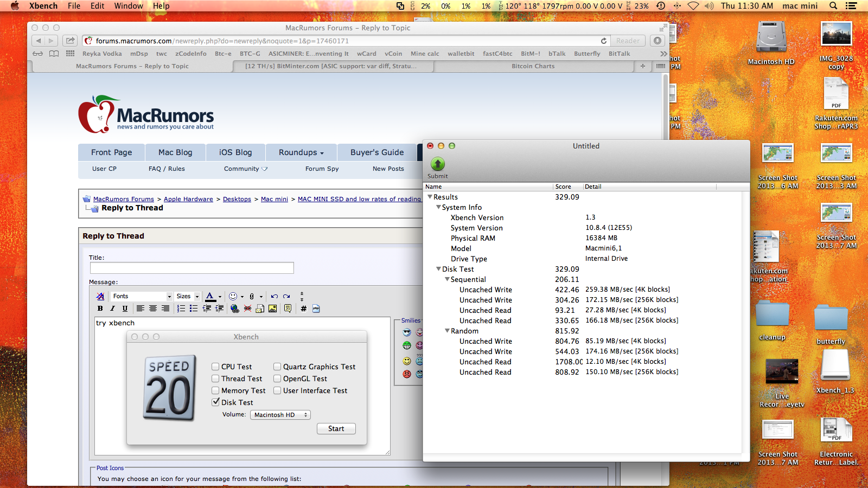Screen dimensions: 868x488
Task: Enable the CPU Test checkbox
Action: pos(215,367)
